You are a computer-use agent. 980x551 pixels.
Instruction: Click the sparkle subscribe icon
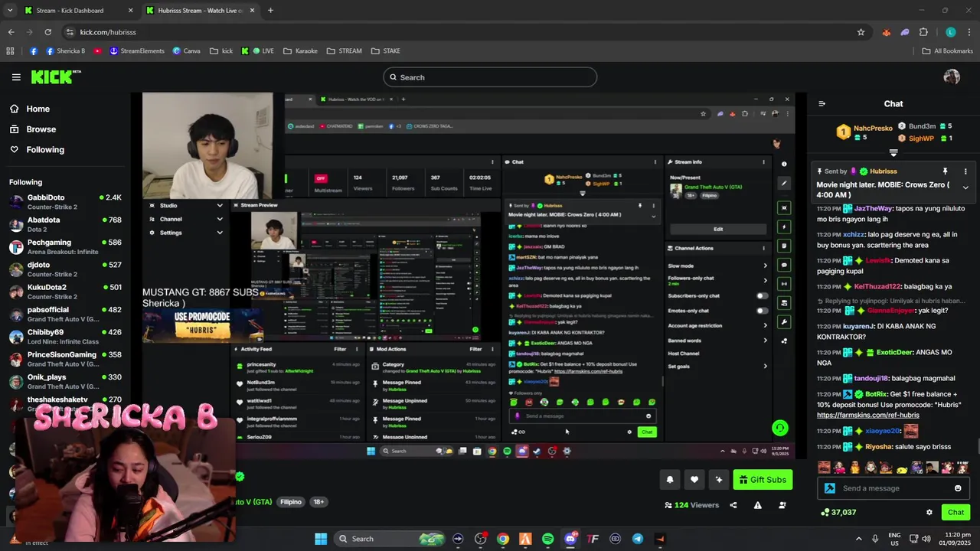pyautogui.click(x=718, y=480)
